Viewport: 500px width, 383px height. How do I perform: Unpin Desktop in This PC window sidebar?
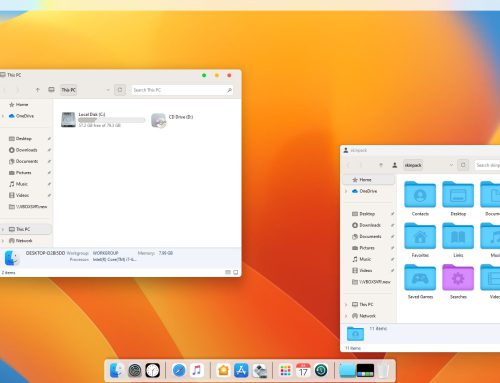tap(49, 139)
